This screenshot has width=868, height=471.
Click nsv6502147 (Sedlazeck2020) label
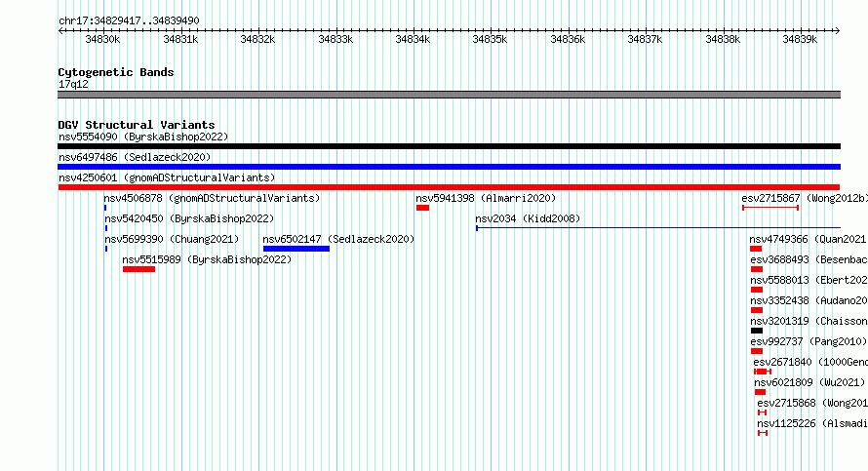(338, 239)
